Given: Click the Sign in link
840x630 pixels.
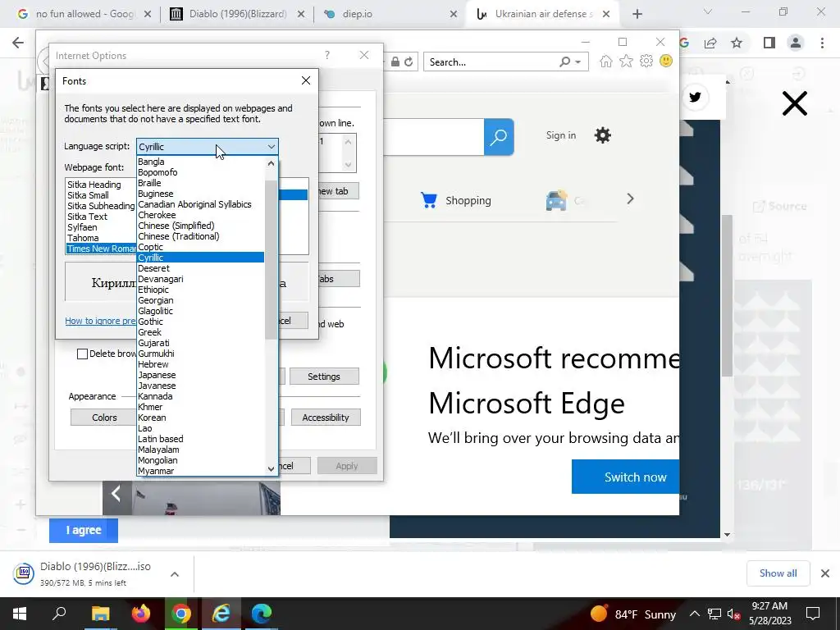Looking at the screenshot, I should tap(561, 135).
